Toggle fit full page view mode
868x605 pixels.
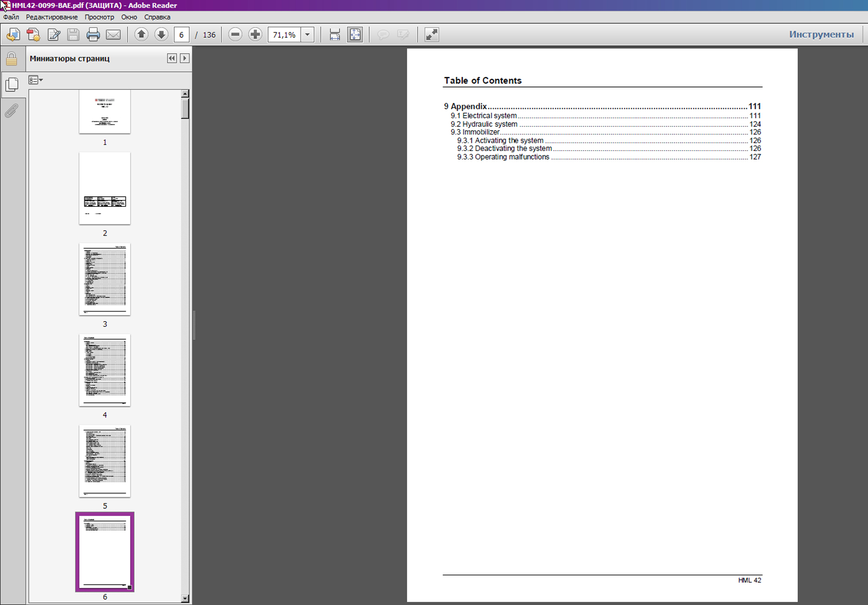tap(355, 34)
